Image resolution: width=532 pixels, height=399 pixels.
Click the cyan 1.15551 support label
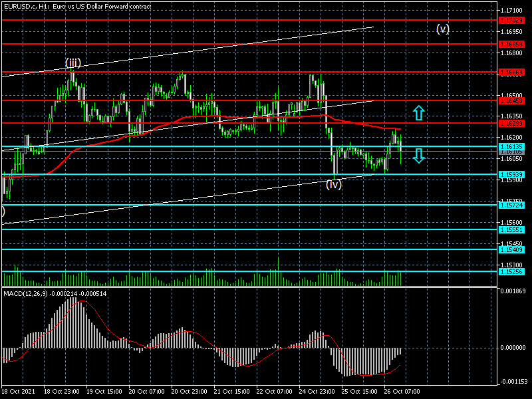point(511,229)
